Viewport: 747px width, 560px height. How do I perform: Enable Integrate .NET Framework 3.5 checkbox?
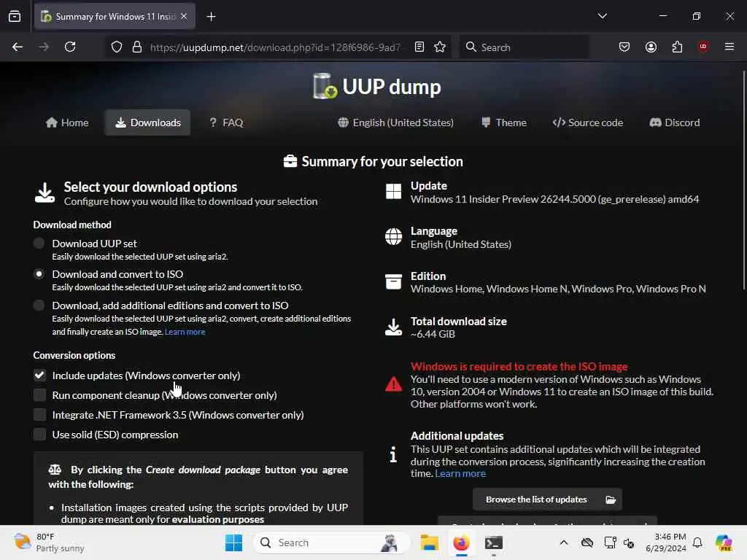pos(39,415)
